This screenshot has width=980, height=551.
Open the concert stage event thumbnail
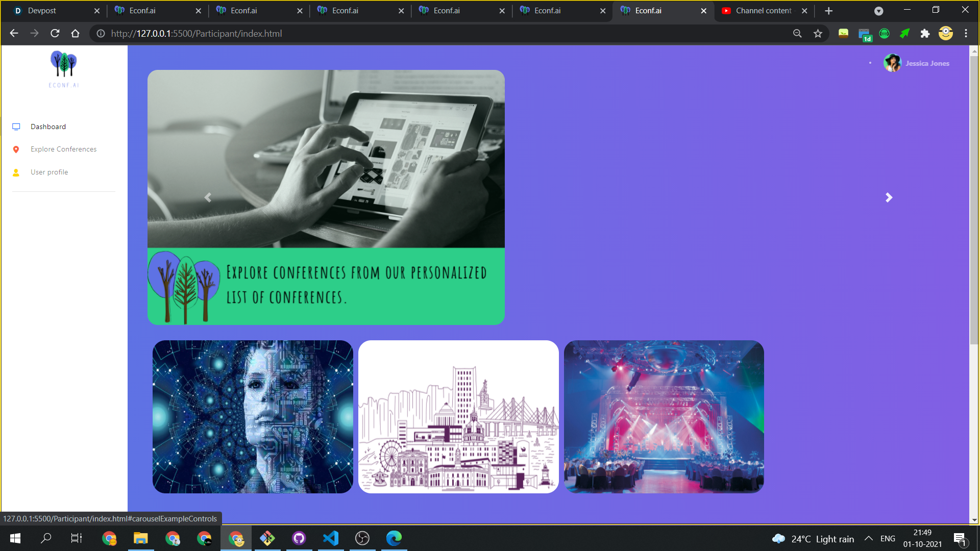664,416
